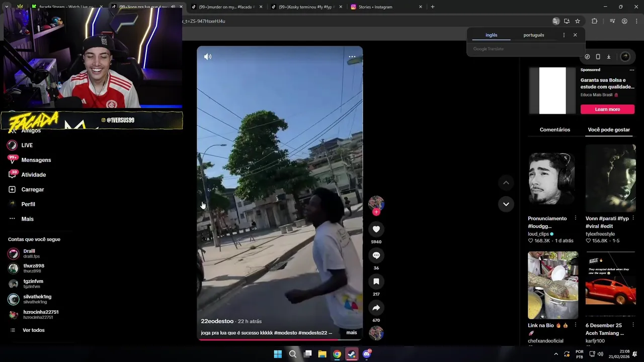Image resolution: width=644 pixels, height=362 pixels.
Task: Select inglês in Google Translate popup
Action: [x=491, y=35]
